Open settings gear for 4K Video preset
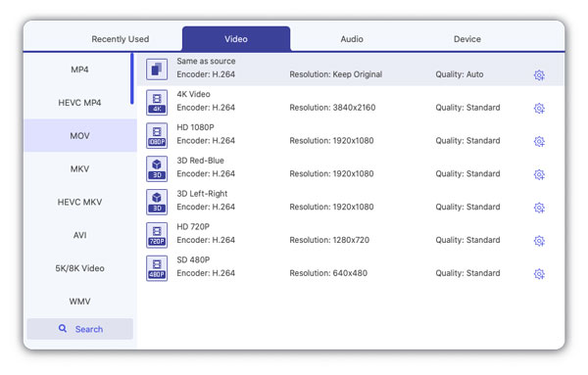Image resolution: width=588 pixels, height=375 pixels. coord(539,109)
